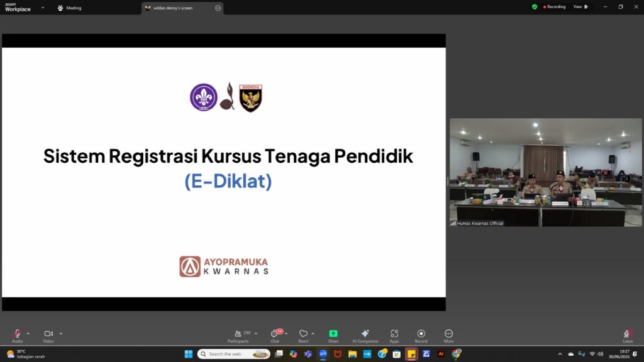Show hidden system tray icons
This screenshot has width=644, height=362.
click(x=560, y=354)
